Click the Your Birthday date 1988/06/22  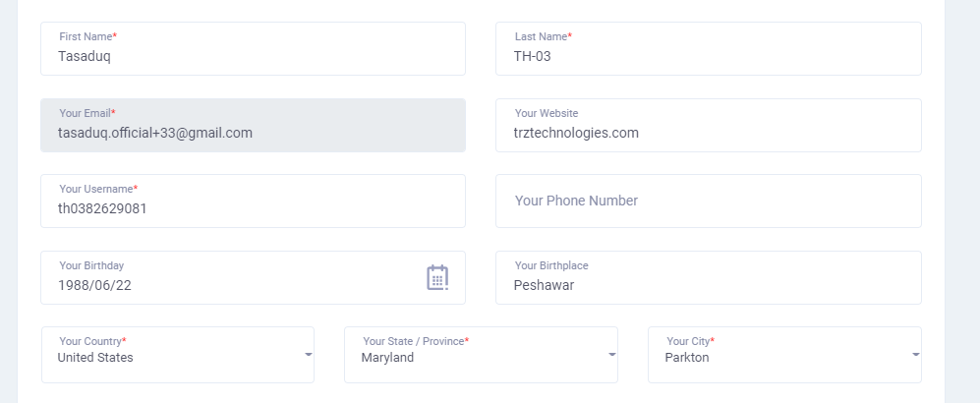(94, 285)
